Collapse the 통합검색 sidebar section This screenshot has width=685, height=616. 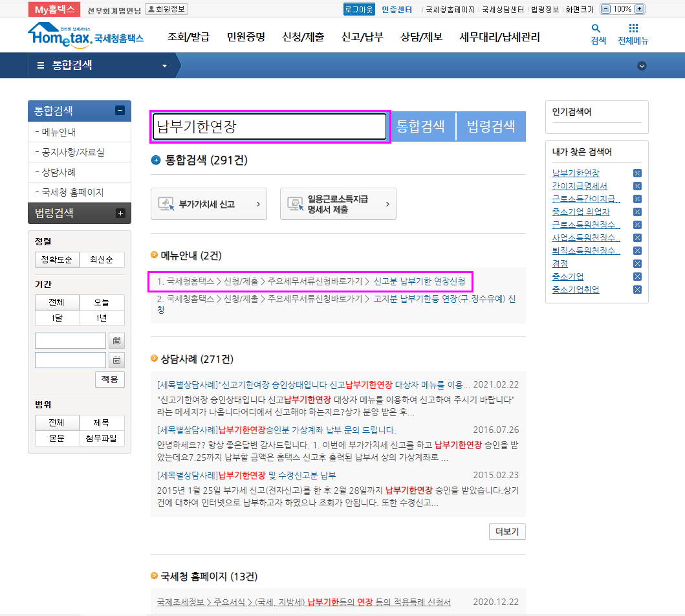coord(120,111)
